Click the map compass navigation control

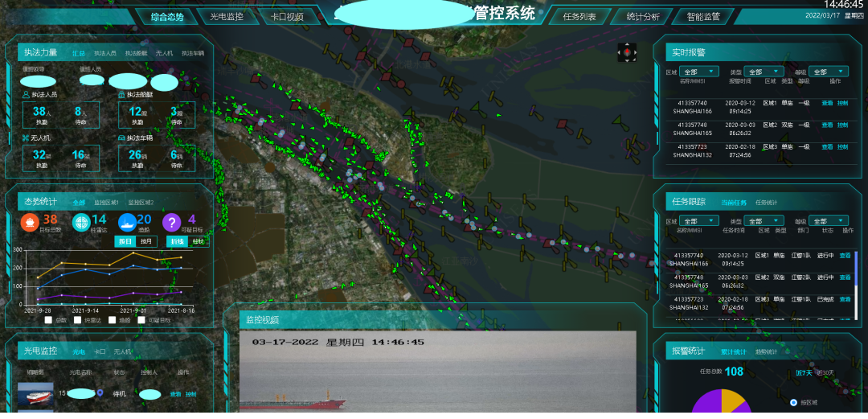(627, 53)
